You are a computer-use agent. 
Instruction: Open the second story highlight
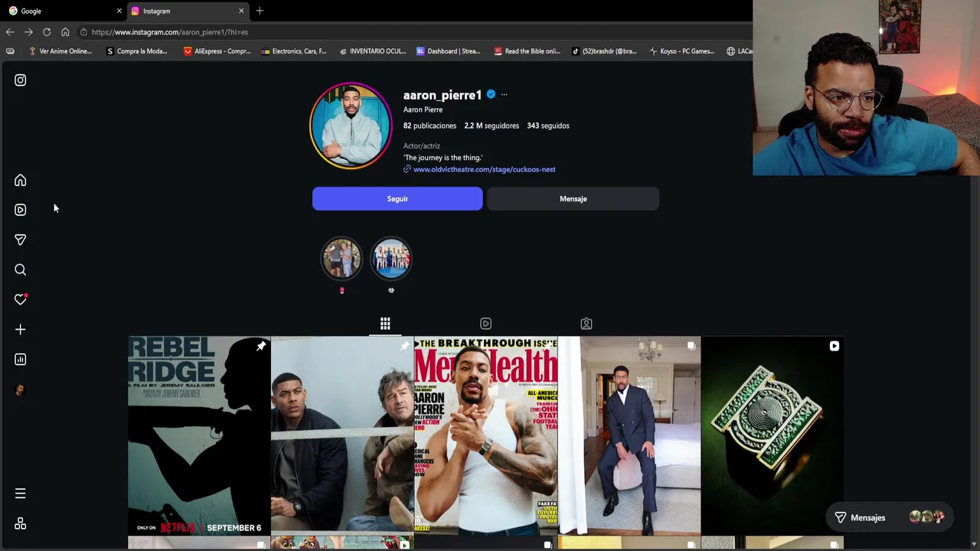391,259
